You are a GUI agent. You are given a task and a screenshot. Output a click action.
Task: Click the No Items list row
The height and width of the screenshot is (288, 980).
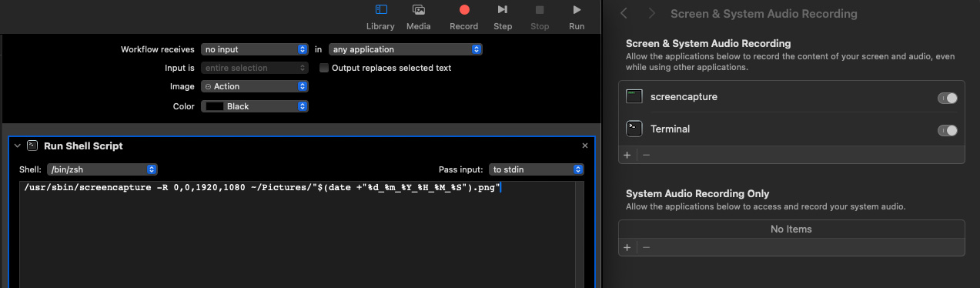pos(791,229)
